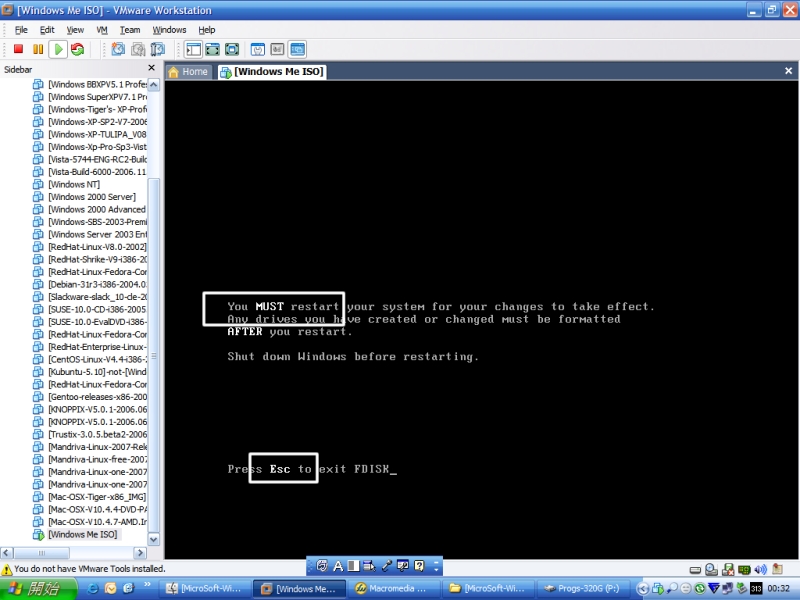
Task: Launch Internet Explorer from Quick Launch
Action: pyautogui.click(x=93, y=588)
